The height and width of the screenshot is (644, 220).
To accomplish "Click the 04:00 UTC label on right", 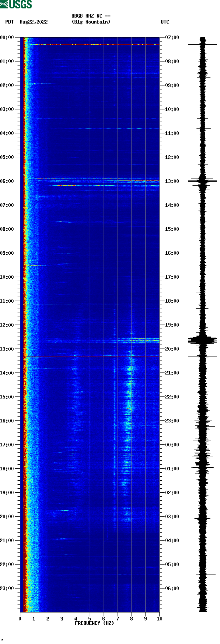I will 172,541.
